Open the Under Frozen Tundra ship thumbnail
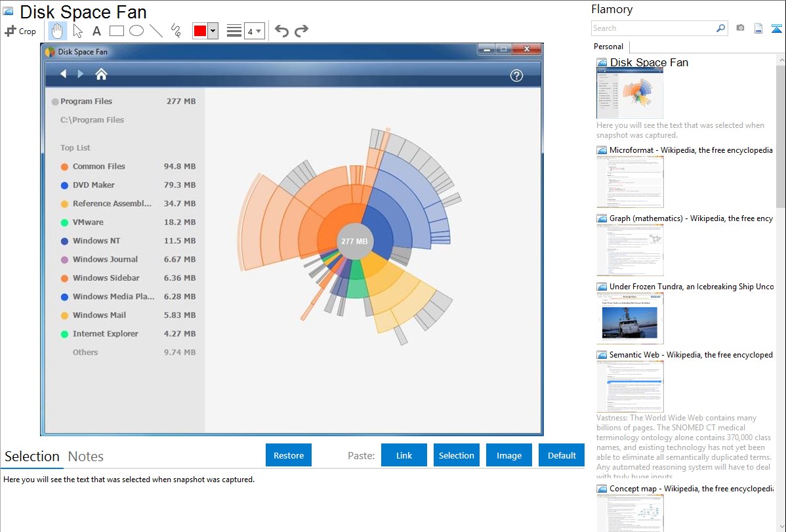Viewport: 786px width, 532px height. (x=630, y=318)
